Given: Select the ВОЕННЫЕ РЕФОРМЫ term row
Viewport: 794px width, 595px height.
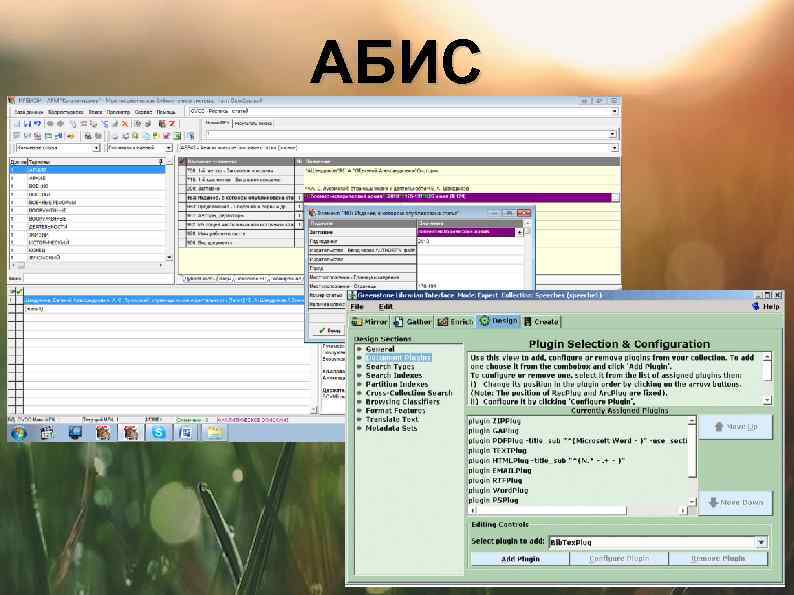Looking at the screenshot, I should [x=87, y=202].
